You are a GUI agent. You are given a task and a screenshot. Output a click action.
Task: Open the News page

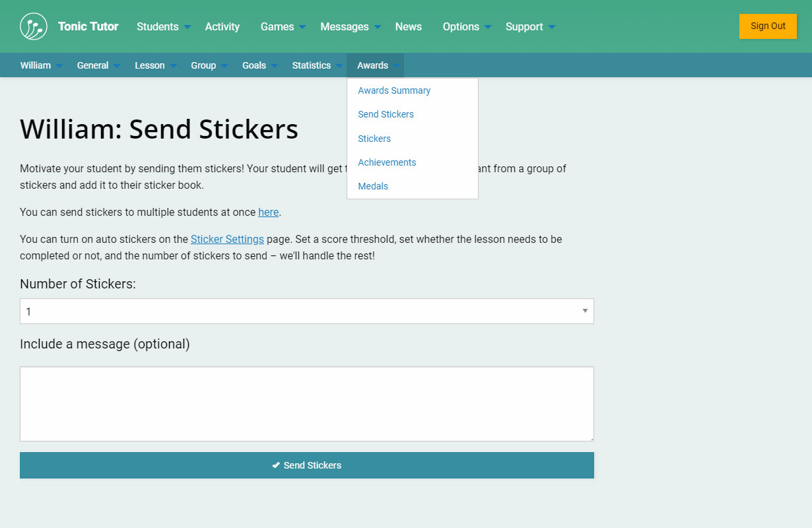[x=408, y=27]
